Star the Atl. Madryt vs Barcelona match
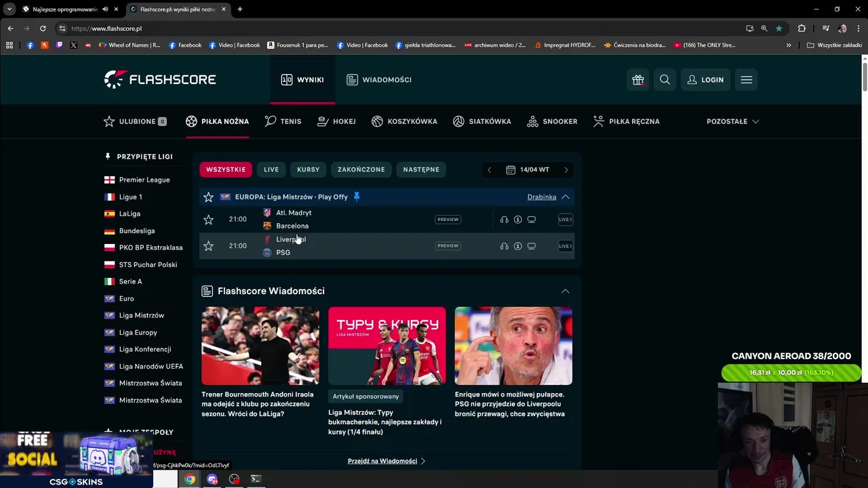868x488 pixels. click(208, 220)
